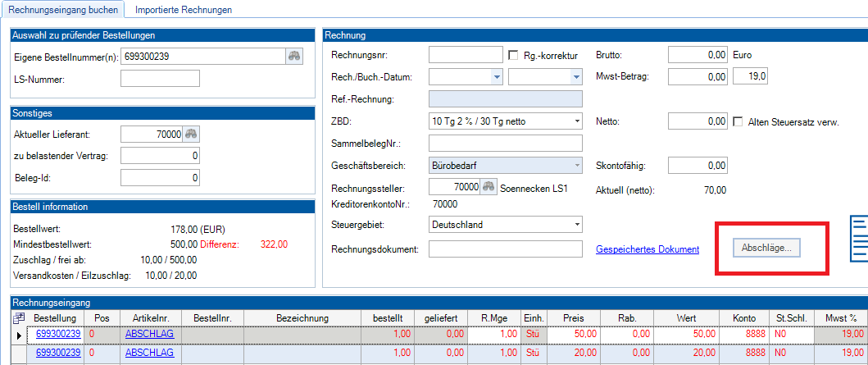Select first row via the arrow indicator
The image size is (868, 365).
pos(20,335)
